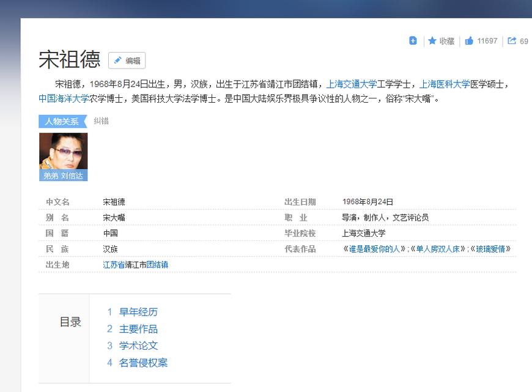The image size is (532, 392).
Task: Click the 弟弟 刘信达 relation photo
Action: coord(64,156)
